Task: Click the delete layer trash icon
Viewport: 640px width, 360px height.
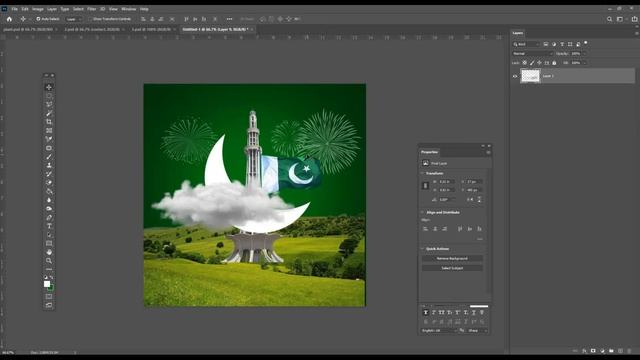Action: pyautogui.click(x=629, y=351)
